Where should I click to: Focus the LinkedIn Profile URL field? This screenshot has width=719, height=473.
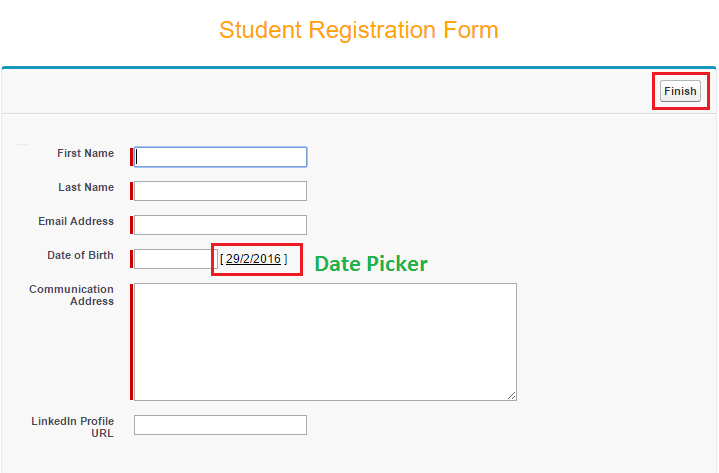coord(220,425)
